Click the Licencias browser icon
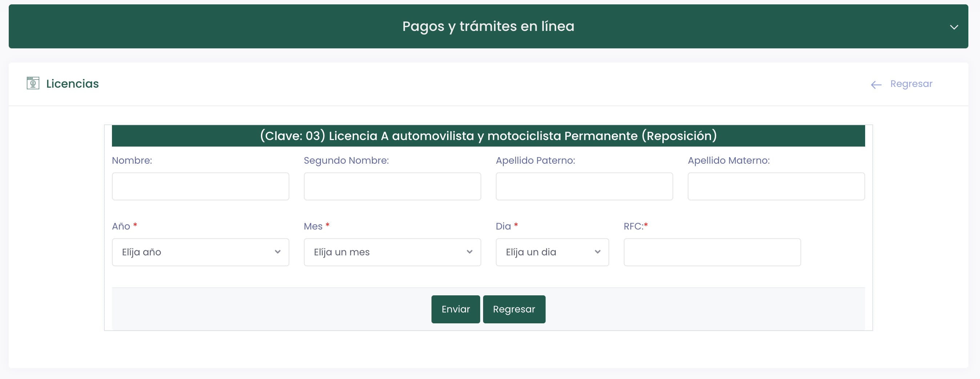 (x=32, y=84)
